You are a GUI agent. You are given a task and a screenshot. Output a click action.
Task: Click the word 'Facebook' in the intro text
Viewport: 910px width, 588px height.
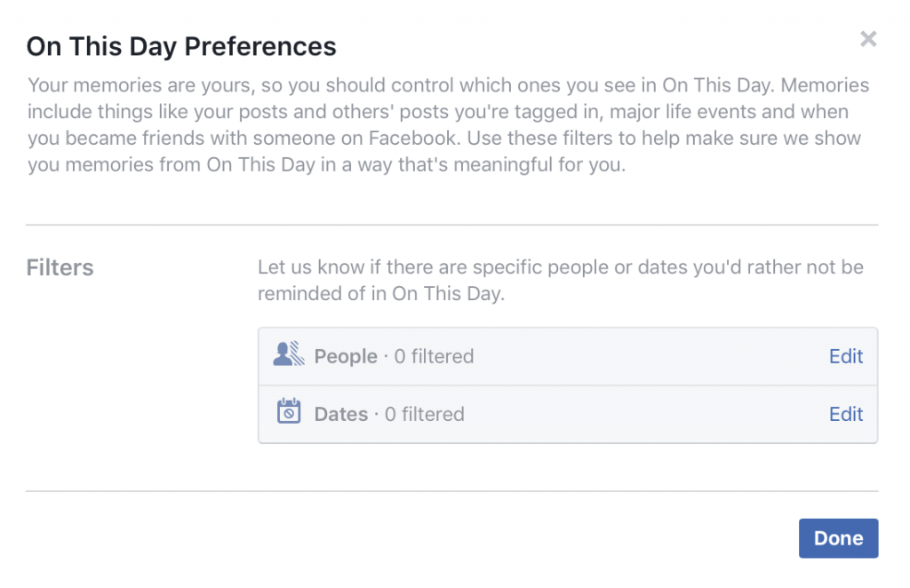point(412,138)
